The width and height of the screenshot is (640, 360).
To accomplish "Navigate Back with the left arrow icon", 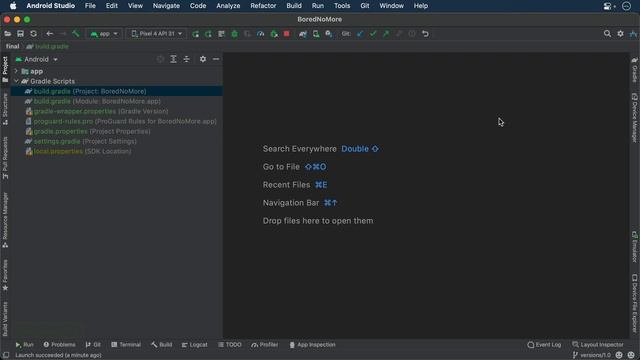I will click(50, 34).
